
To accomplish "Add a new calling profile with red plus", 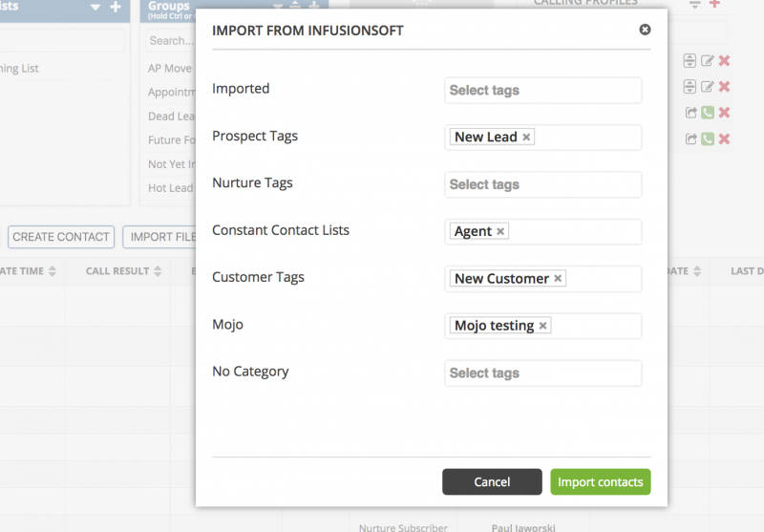I will point(714,4).
